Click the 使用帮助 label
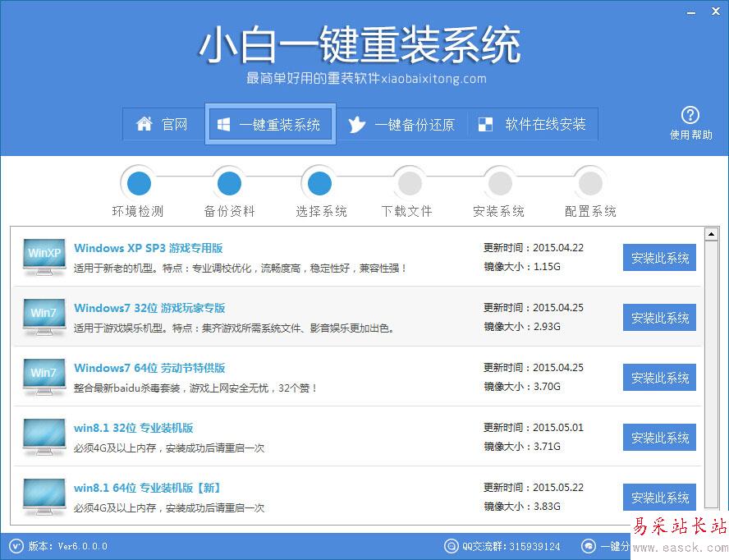 (x=691, y=135)
